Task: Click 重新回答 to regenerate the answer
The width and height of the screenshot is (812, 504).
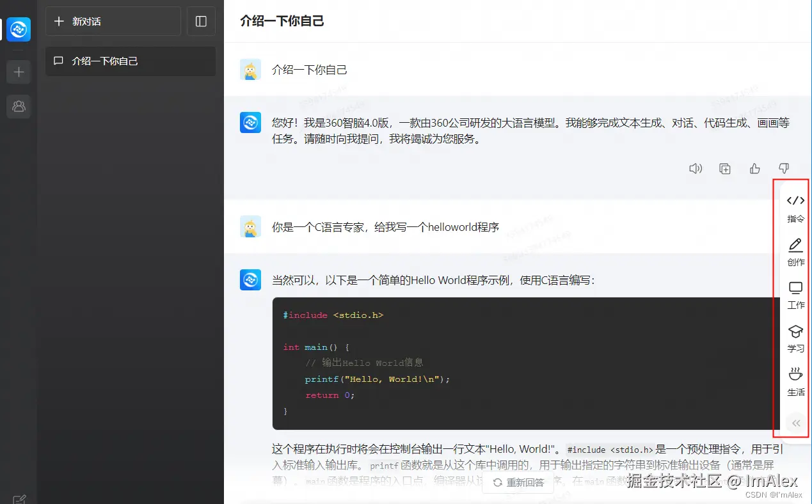Action: (518, 484)
